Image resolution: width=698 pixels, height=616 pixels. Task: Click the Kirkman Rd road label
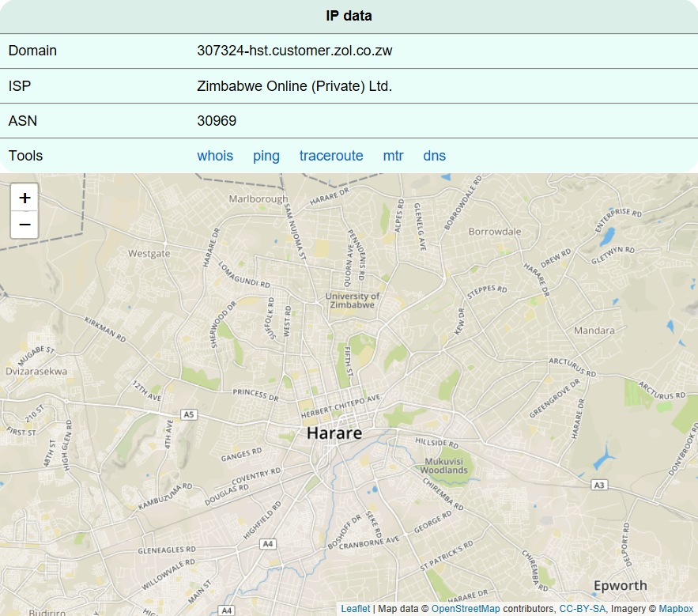click(x=105, y=330)
